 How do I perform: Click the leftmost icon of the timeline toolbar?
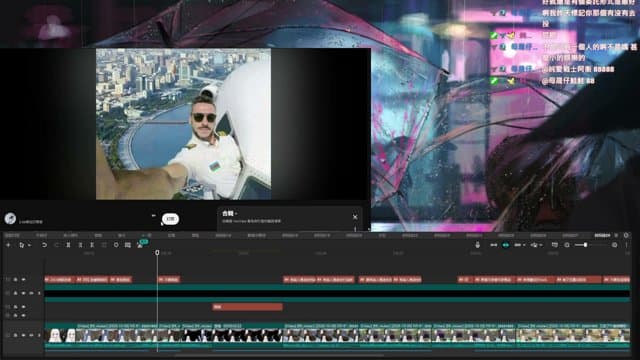[8, 245]
